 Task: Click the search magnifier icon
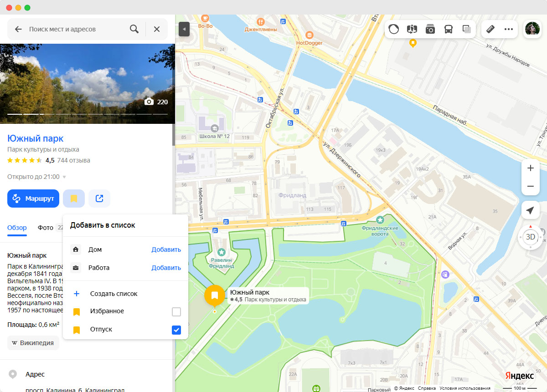click(x=134, y=29)
